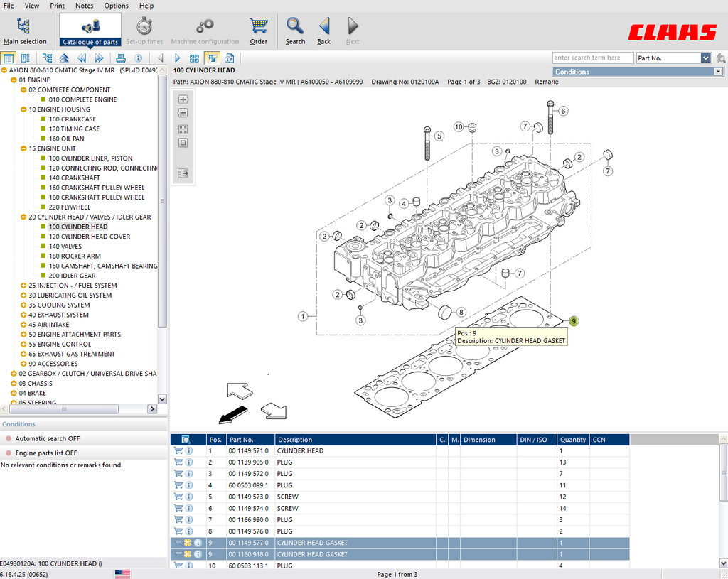
Task: Collapse the 01 ENGINE tree node
Action: (x=14, y=80)
